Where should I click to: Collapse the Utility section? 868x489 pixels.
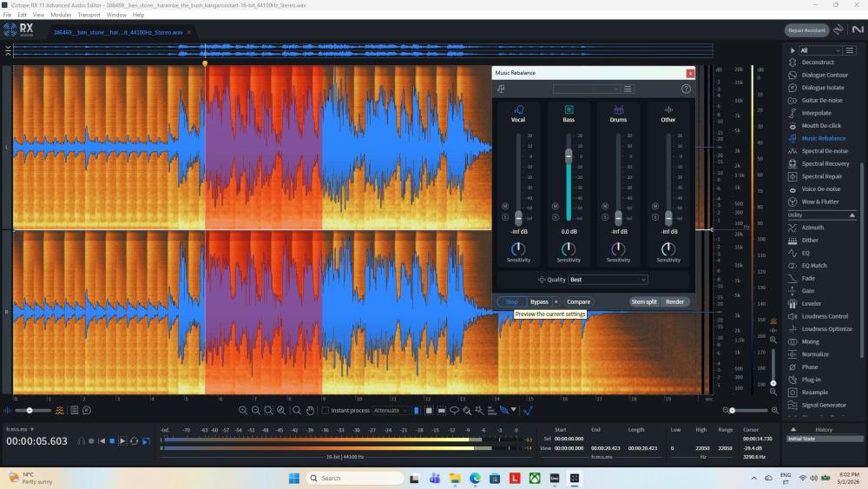tap(852, 215)
